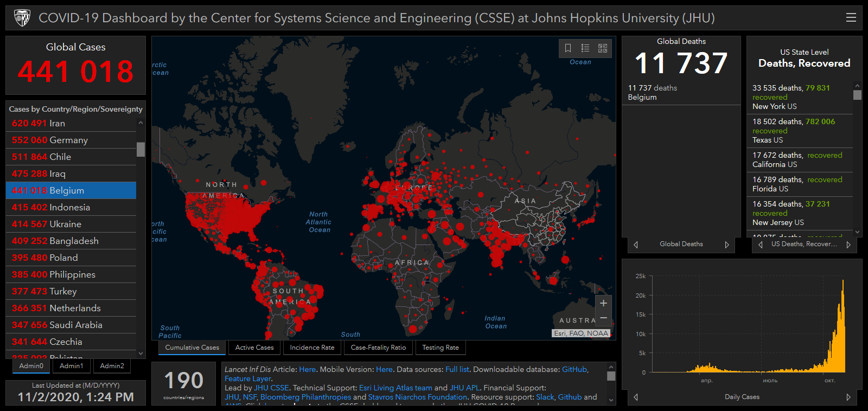The image size is (868, 411).
Task: Open Stavros Niarchos Foundation link
Action: tap(417, 397)
